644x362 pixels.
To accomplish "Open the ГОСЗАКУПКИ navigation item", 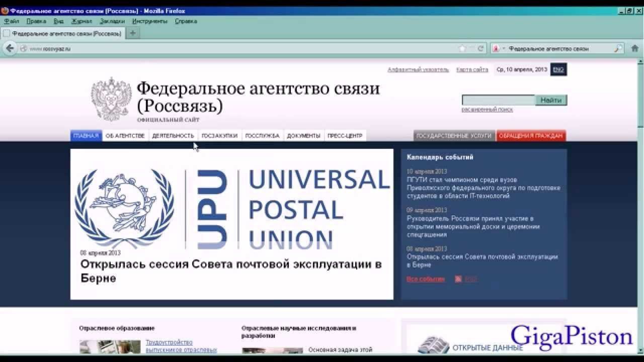I will [x=219, y=136].
